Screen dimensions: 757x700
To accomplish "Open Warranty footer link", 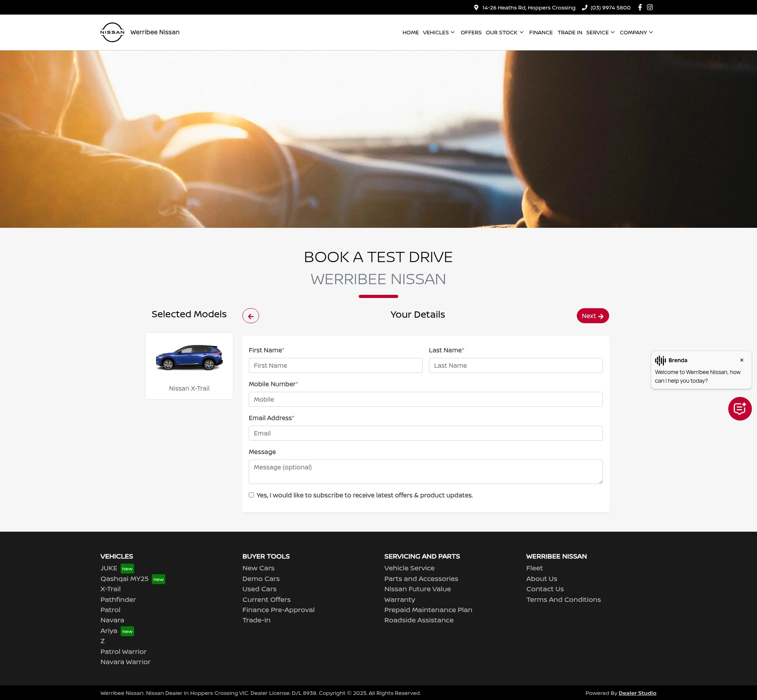I will (x=400, y=599).
